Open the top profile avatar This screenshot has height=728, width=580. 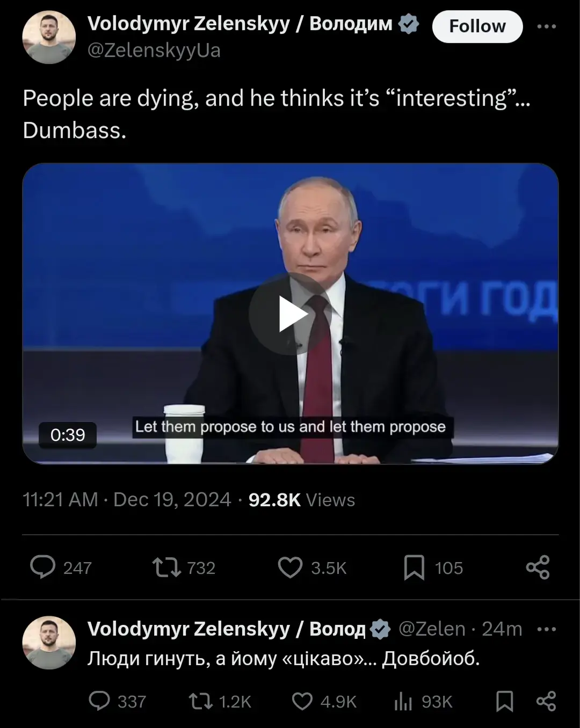coord(49,37)
